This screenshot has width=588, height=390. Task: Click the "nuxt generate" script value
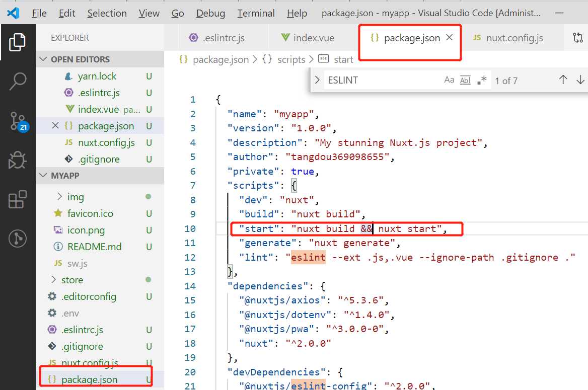(x=352, y=243)
